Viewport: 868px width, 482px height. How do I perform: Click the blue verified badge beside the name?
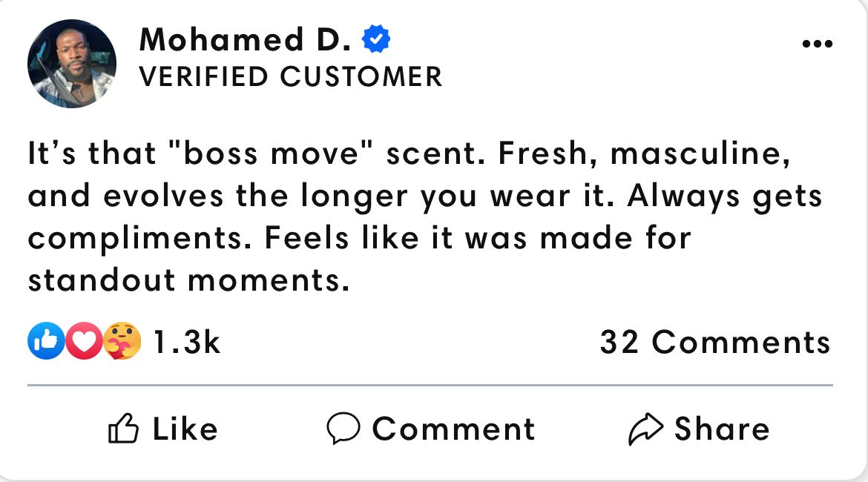coord(376,39)
